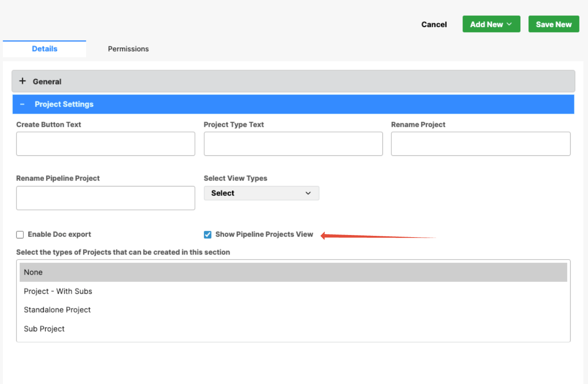
Task: Switch to the Permissions tab
Action: tap(128, 49)
